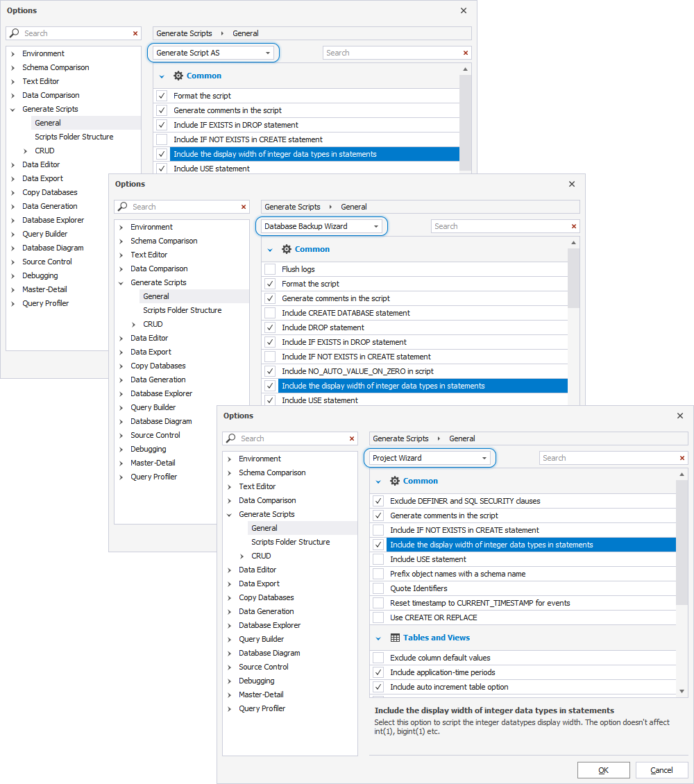Click the scrollbar down arrow in Project Wizard options

coord(682,691)
